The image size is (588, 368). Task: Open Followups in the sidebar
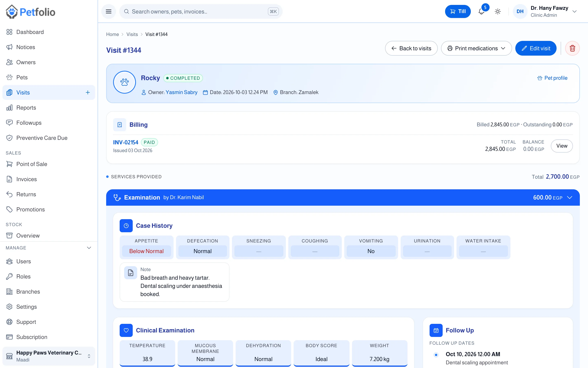tap(49, 123)
